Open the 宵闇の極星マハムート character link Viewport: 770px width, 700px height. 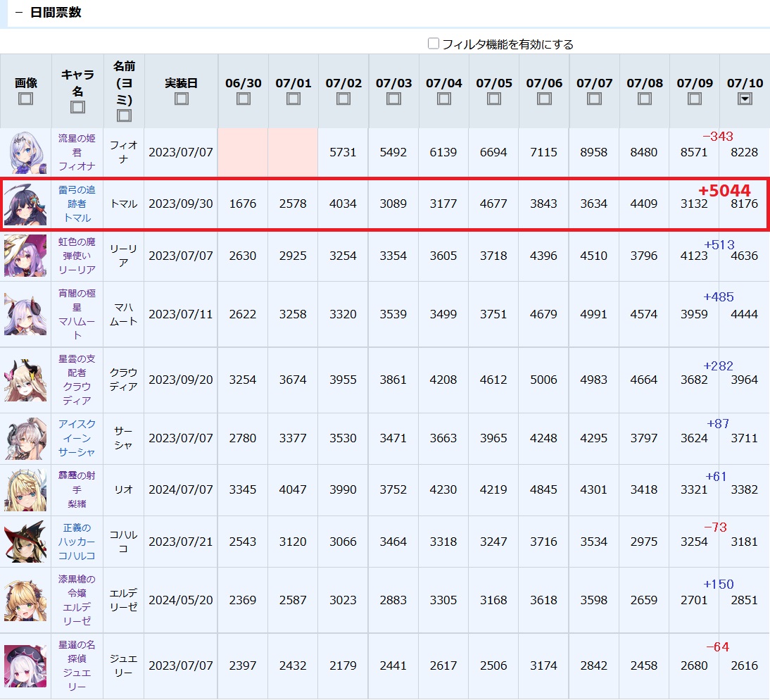click(77, 314)
